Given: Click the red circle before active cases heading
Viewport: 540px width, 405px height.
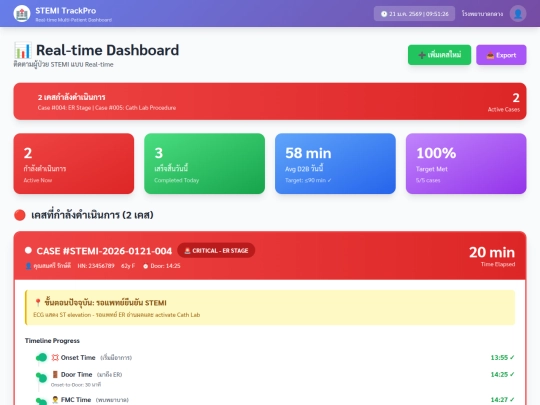Looking at the screenshot, I should (20, 215).
